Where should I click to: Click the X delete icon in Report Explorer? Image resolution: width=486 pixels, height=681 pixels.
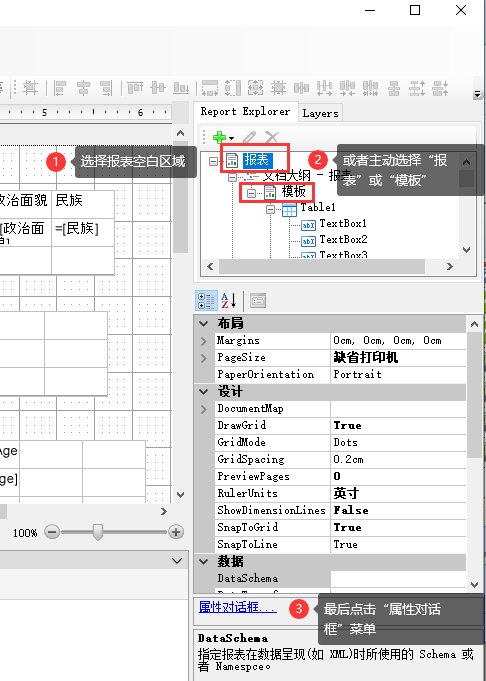point(271,138)
